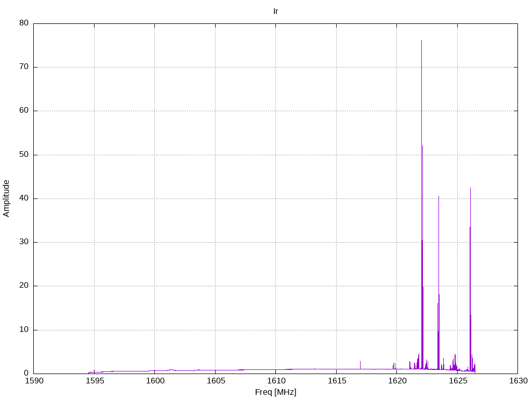Click the 'Amplitude' y-axis label
Image resolution: width=532 pixels, height=399 pixels.
click(x=6, y=198)
